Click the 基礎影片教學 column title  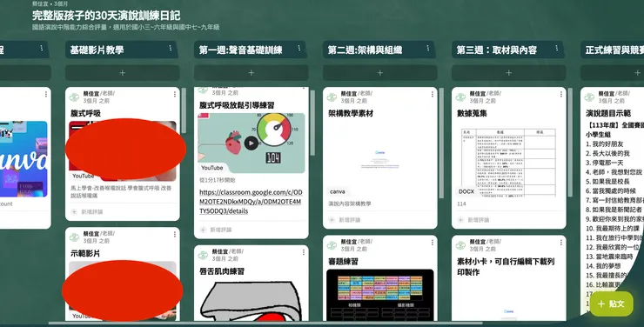coord(97,50)
